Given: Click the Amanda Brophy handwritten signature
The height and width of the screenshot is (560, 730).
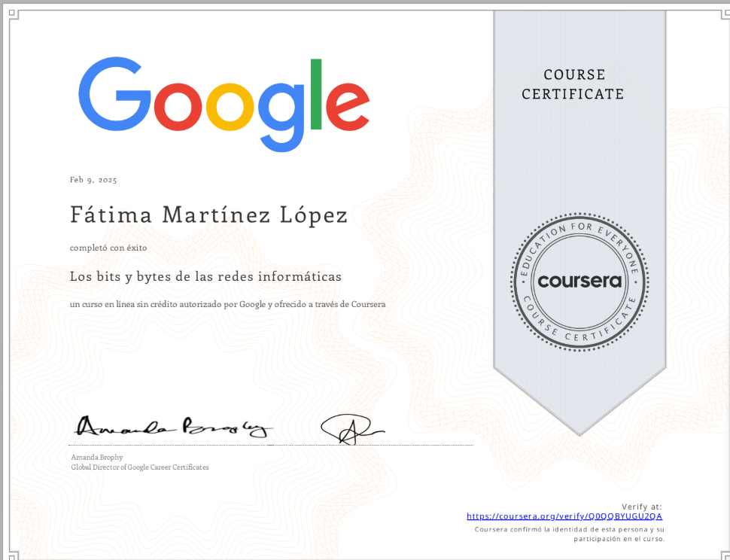Looking at the screenshot, I should [x=174, y=428].
